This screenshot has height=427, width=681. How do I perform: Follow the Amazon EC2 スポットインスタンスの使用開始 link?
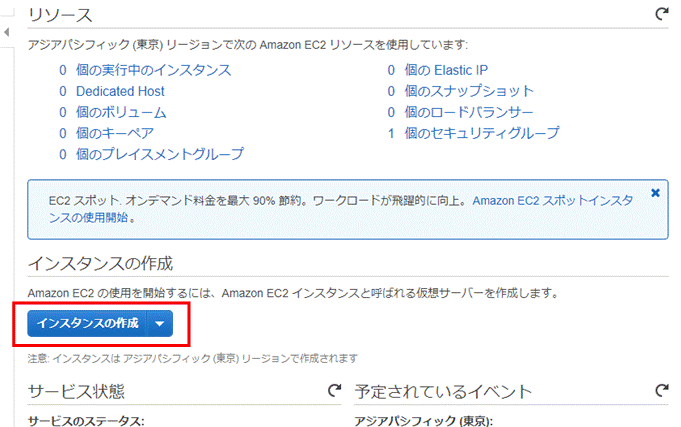tap(341, 209)
